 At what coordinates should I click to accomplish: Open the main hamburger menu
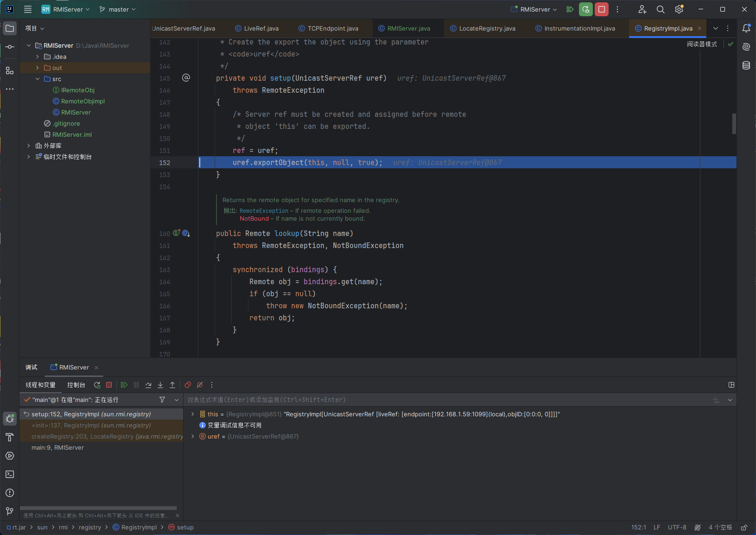pyautogui.click(x=28, y=9)
